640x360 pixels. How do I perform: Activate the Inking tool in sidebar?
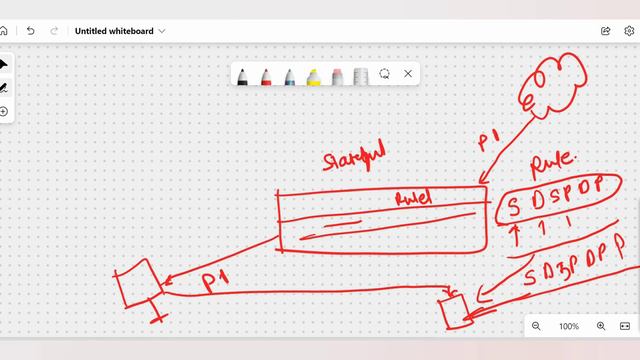3,88
